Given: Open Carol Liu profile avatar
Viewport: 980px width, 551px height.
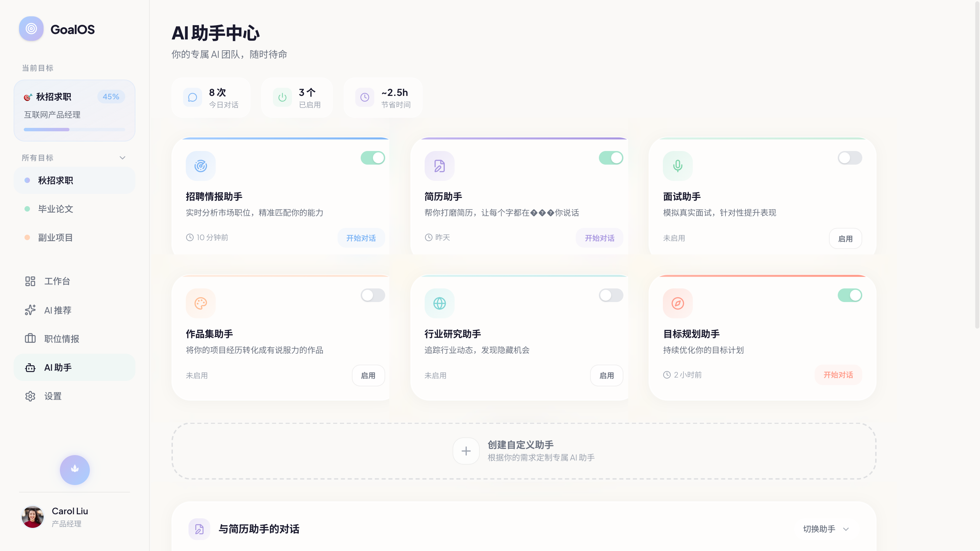Looking at the screenshot, I should pos(33,517).
